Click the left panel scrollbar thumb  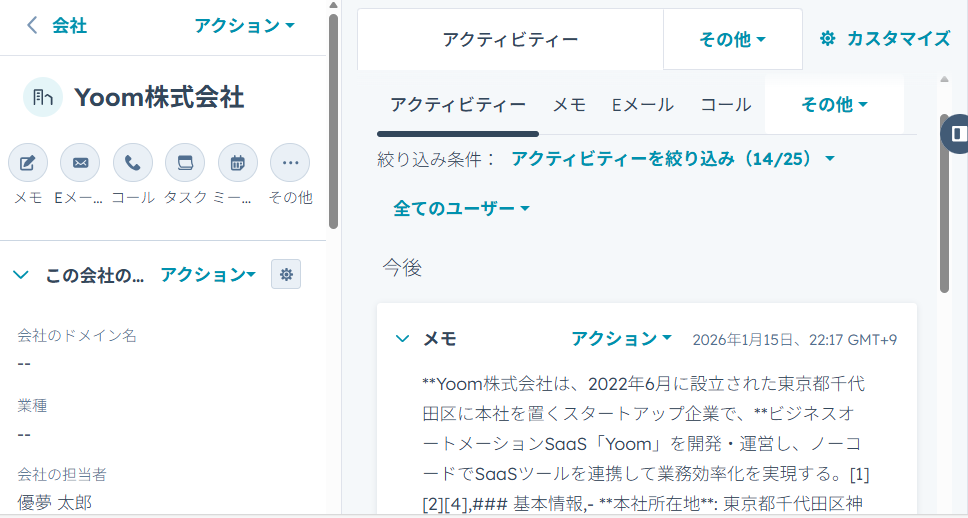pos(333,121)
